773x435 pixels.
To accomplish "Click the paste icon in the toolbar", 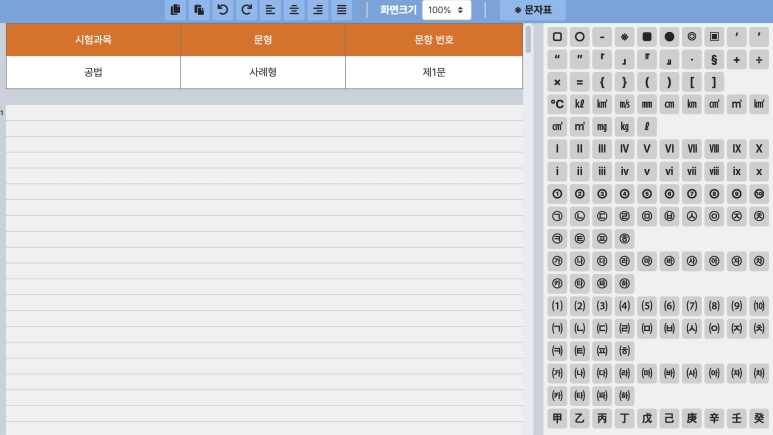I will (x=199, y=10).
